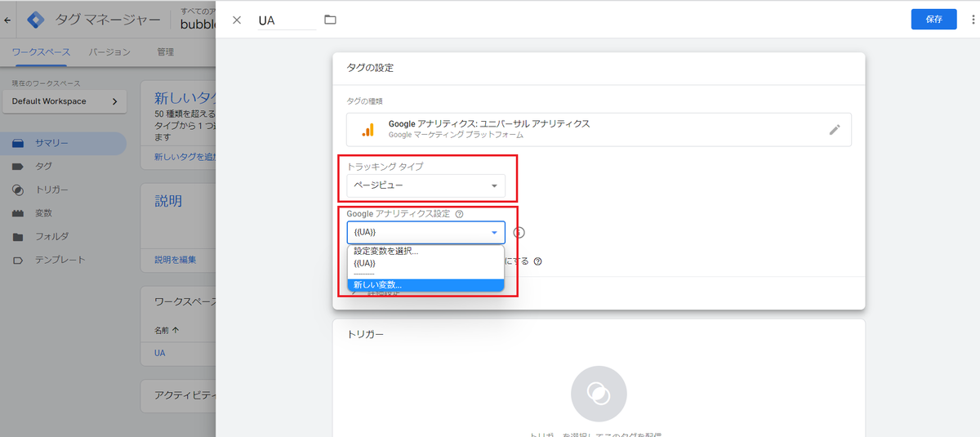Open the Google アナリティクス設定 {{UA}} dropdown
Image resolution: width=980 pixels, height=437 pixels.
(425, 233)
